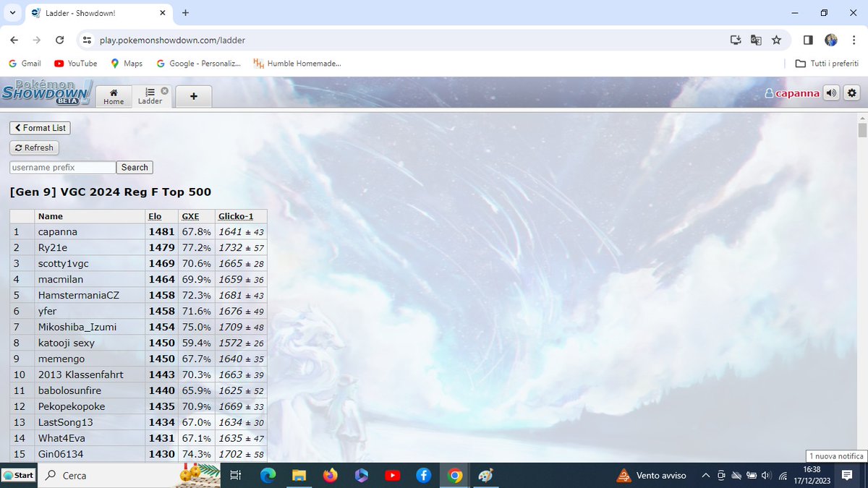The image size is (868, 488).
Task: Open Task View from the taskbar
Action: tap(235, 475)
